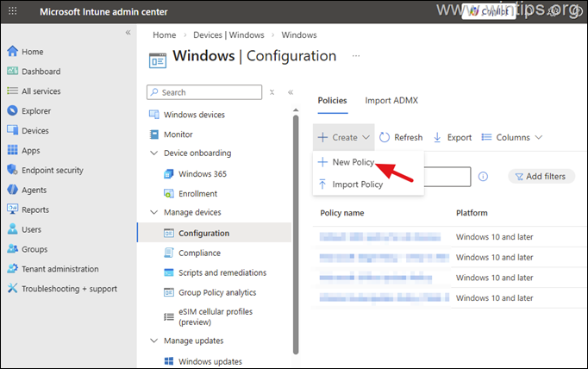Collapse the Manage updates section
Viewport: 588px width, 369px height.
(x=153, y=341)
